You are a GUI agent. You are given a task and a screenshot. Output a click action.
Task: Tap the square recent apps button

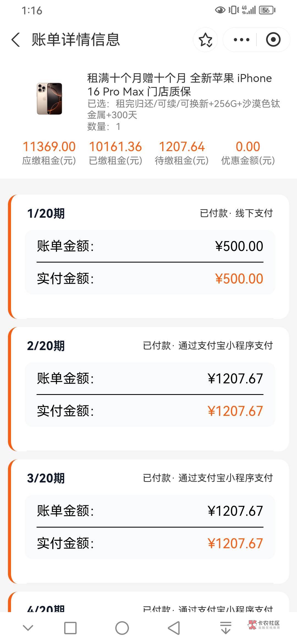(x=70, y=628)
